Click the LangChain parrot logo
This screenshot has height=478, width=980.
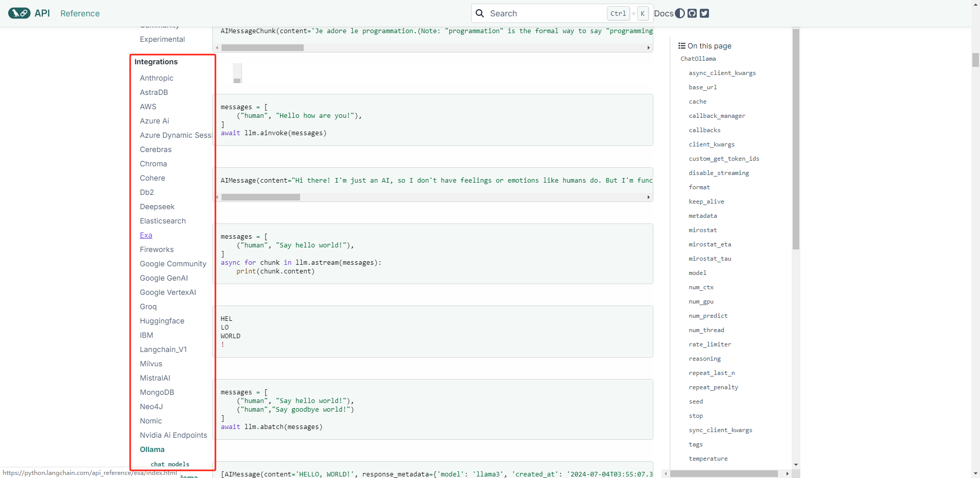19,13
